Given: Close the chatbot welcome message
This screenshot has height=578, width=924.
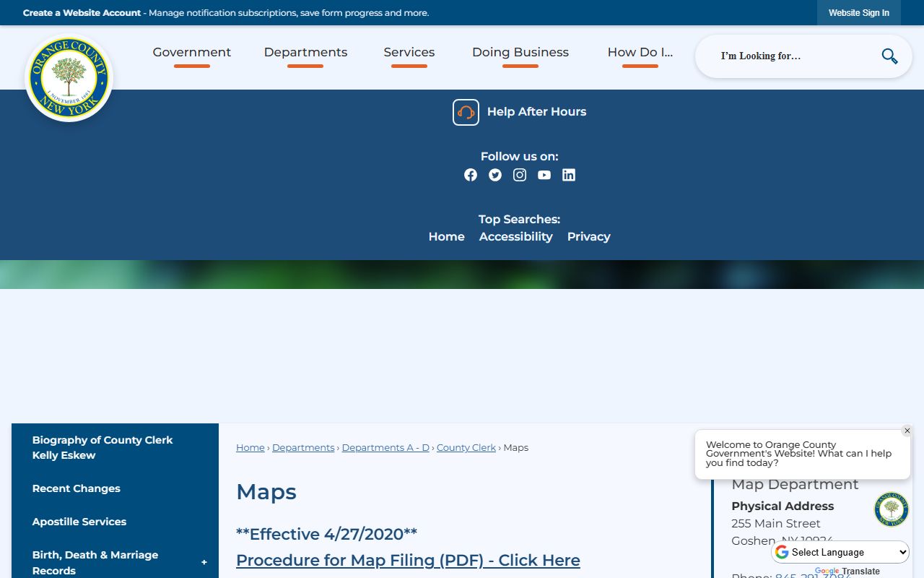Looking at the screenshot, I should coord(907,431).
